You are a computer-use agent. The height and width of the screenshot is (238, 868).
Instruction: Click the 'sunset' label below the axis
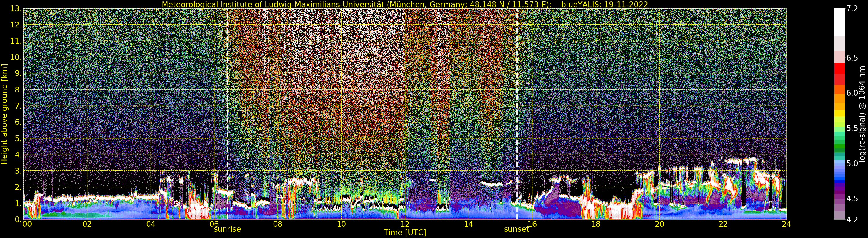517,229
